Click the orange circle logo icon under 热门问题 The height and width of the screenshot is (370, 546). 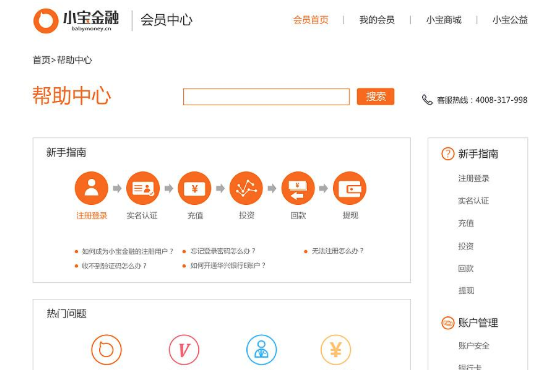tap(107, 350)
